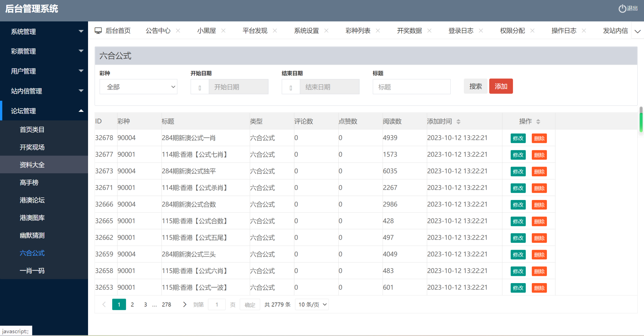The image size is (644, 336).
Task: Log out using the power icon
Action: (x=622, y=8)
